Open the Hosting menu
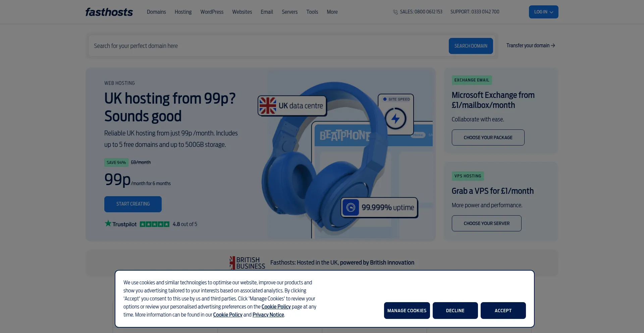 tap(183, 12)
